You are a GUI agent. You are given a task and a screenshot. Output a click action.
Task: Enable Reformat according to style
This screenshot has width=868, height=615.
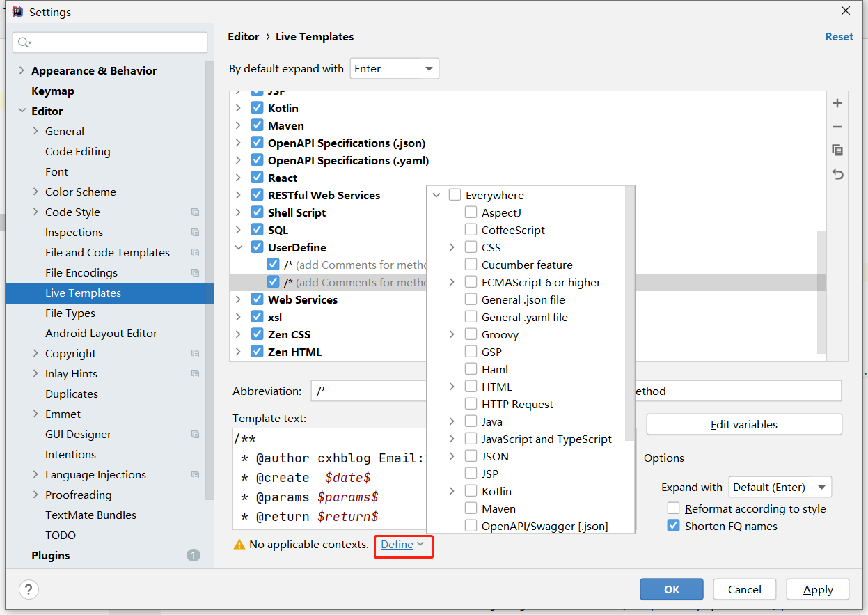point(673,508)
